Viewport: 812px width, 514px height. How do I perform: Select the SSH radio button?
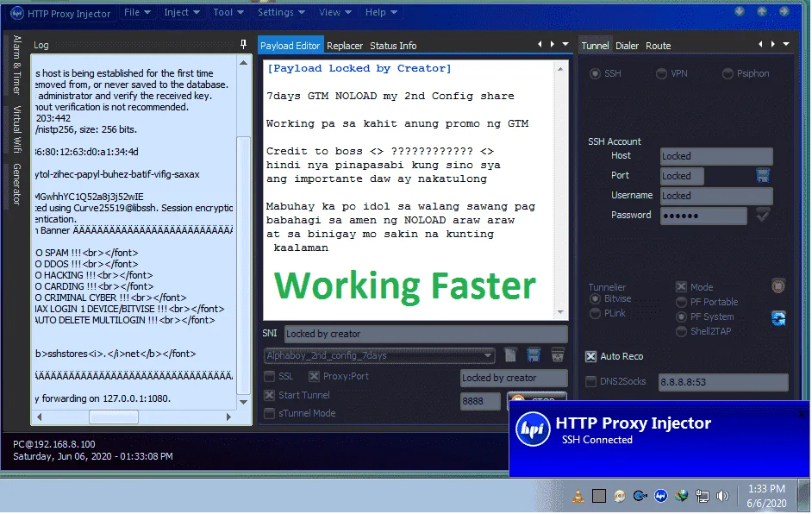[595, 73]
